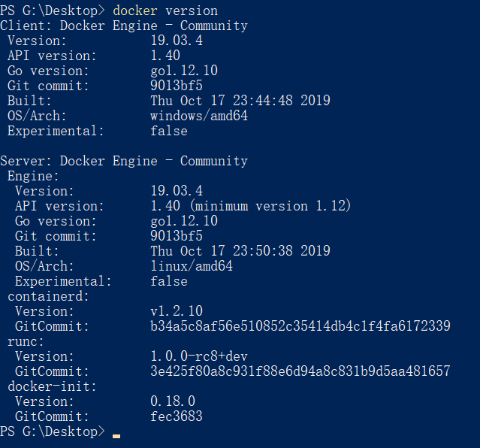Click the containerd GitCommit hash starting b34a5c8
The image size is (480, 448).
pyautogui.click(x=300, y=326)
